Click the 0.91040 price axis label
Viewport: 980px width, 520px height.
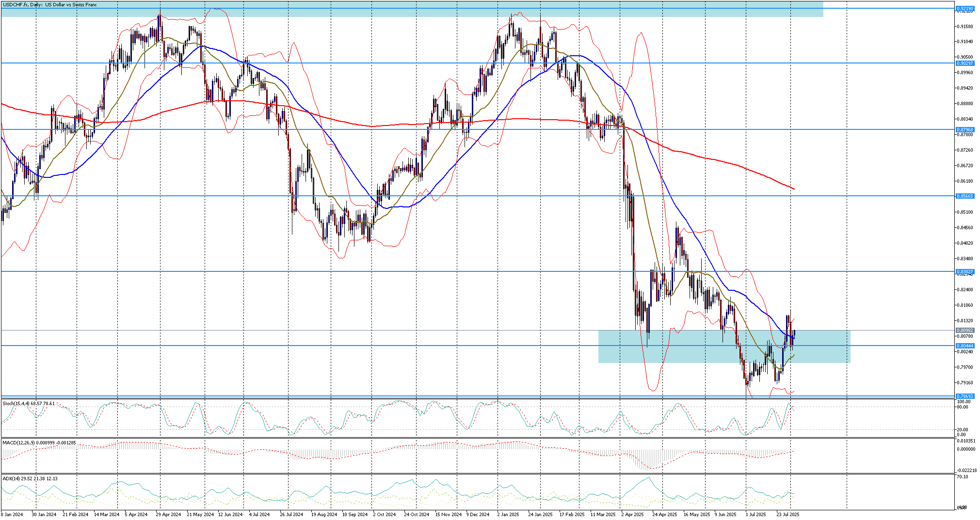964,42
